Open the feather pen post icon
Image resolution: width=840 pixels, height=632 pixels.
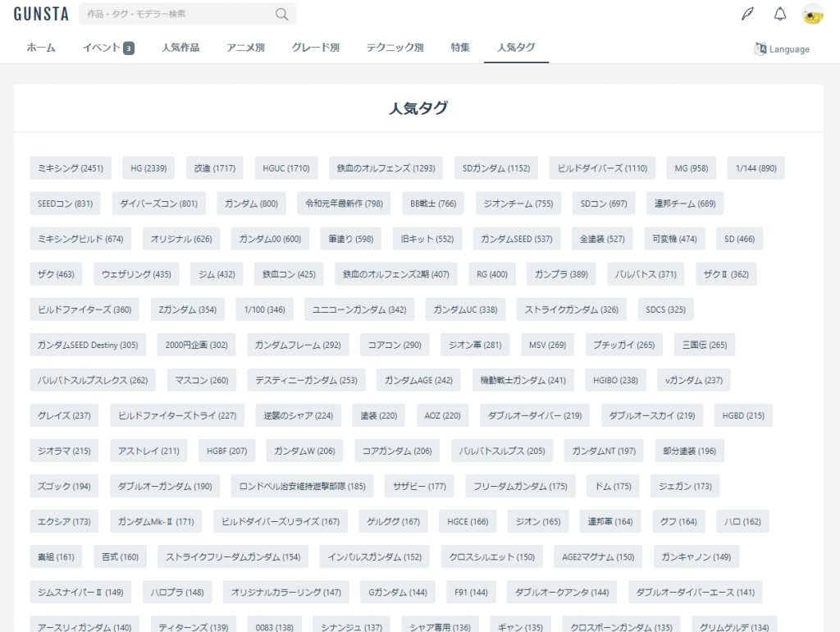[746, 14]
